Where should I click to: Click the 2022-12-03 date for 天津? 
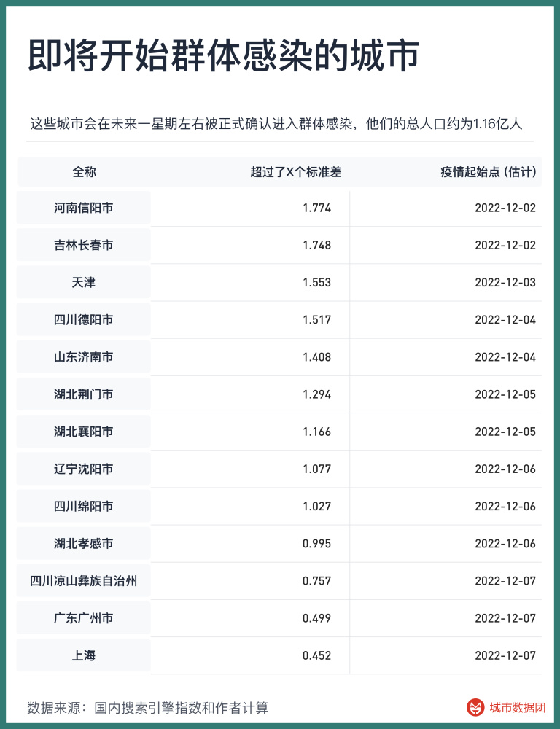[x=505, y=283]
